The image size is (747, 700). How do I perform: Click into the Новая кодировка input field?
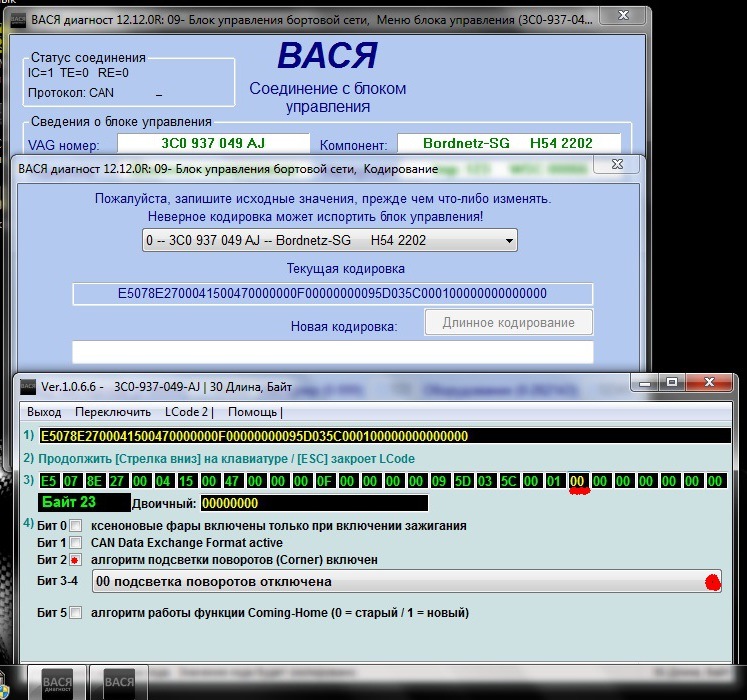[333, 352]
